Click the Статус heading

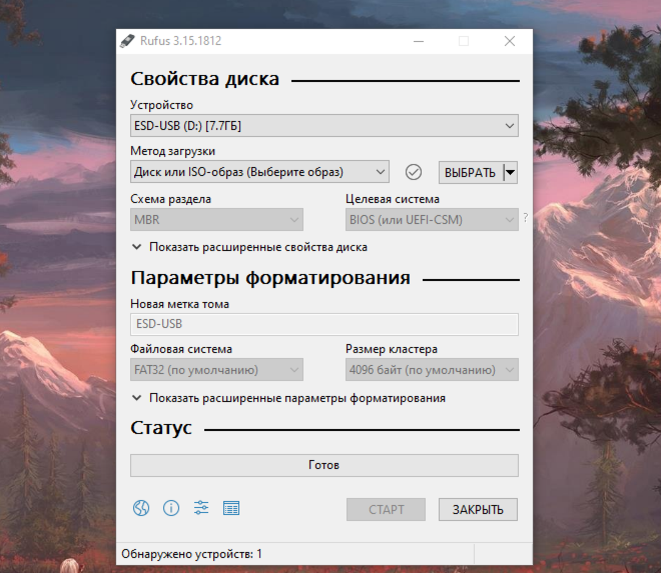pos(161,428)
